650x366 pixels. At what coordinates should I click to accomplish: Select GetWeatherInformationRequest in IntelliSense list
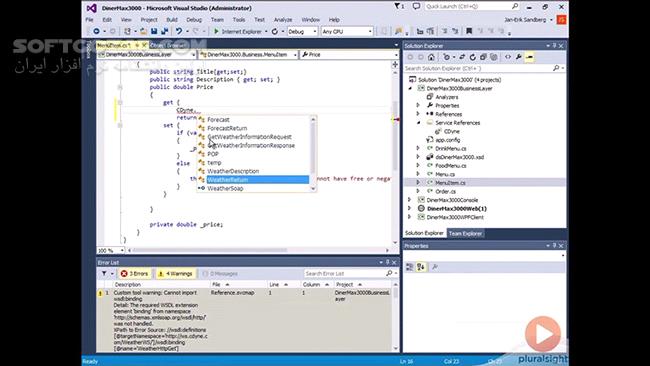(x=253, y=137)
